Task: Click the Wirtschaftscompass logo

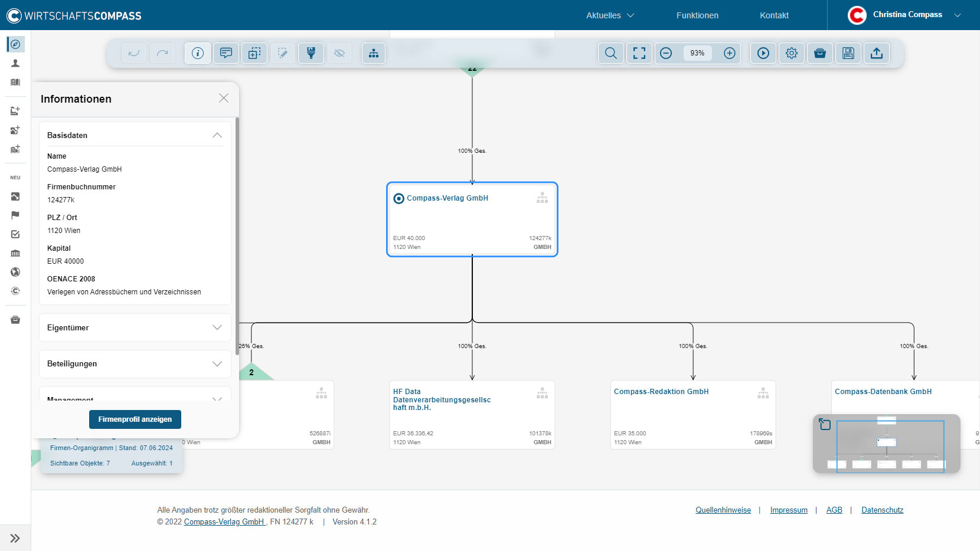Action: pos(74,15)
